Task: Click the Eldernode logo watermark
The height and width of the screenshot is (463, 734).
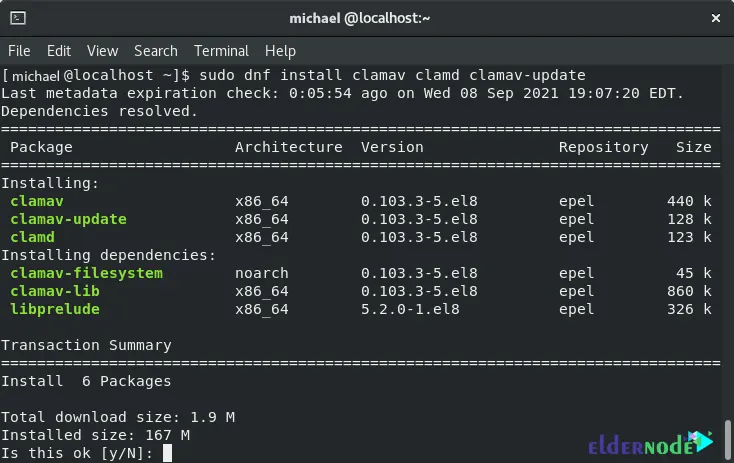Action: tap(651, 443)
